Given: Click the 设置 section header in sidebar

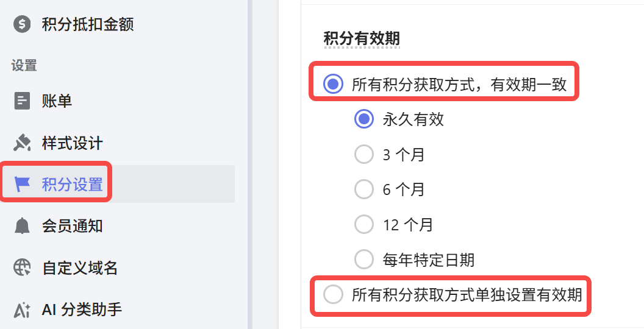Looking at the screenshot, I should tap(24, 66).
